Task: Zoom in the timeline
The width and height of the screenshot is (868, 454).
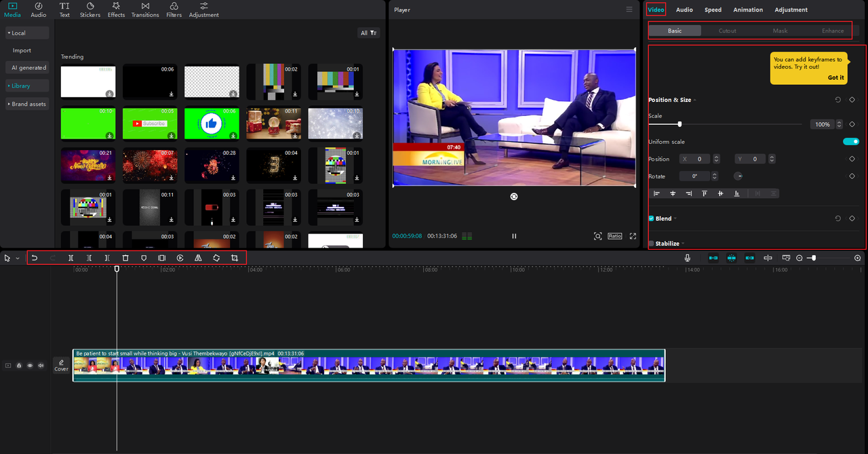Action: [858, 258]
